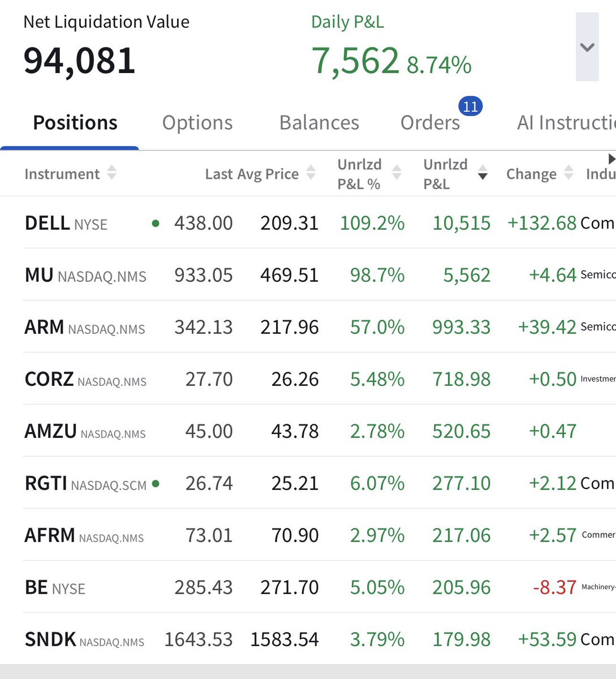Click AMZU avg price 43.78
616x679 pixels.
tap(295, 431)
